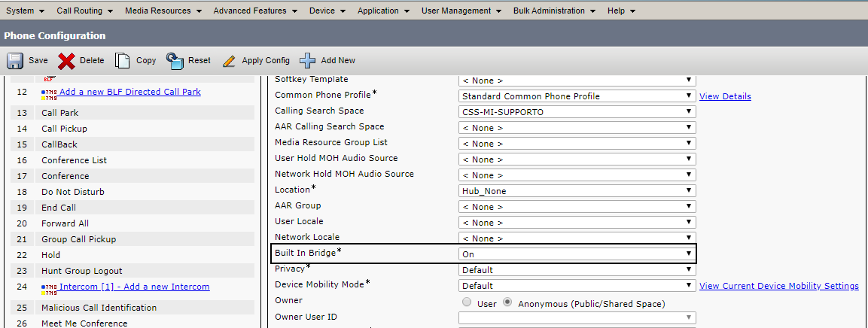The image size is (868, 328).
Task: Open the Call Routing menu
Action: pos(84,11)
